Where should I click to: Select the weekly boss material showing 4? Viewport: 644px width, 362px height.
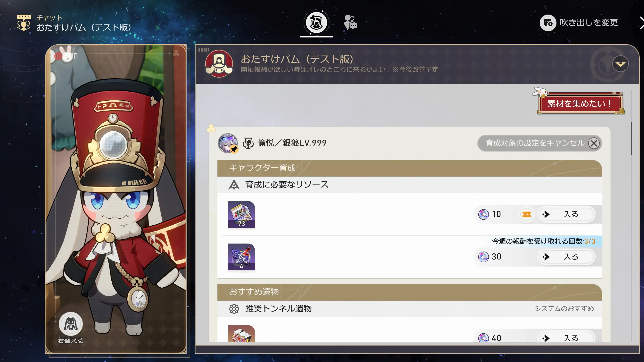point(242,257)
